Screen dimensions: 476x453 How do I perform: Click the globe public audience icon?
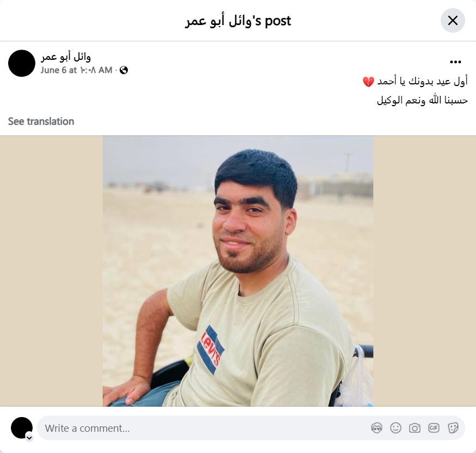(x=123, y=70)
